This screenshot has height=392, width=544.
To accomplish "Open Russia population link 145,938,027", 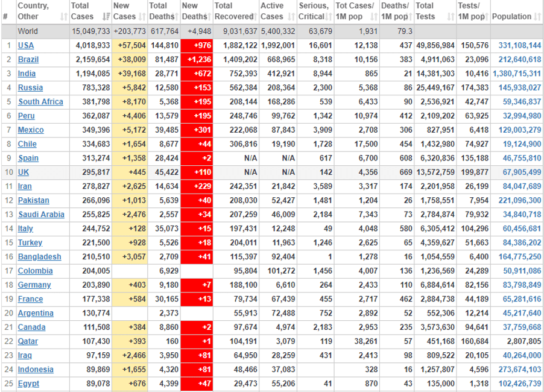I will (x=520, y=88).
